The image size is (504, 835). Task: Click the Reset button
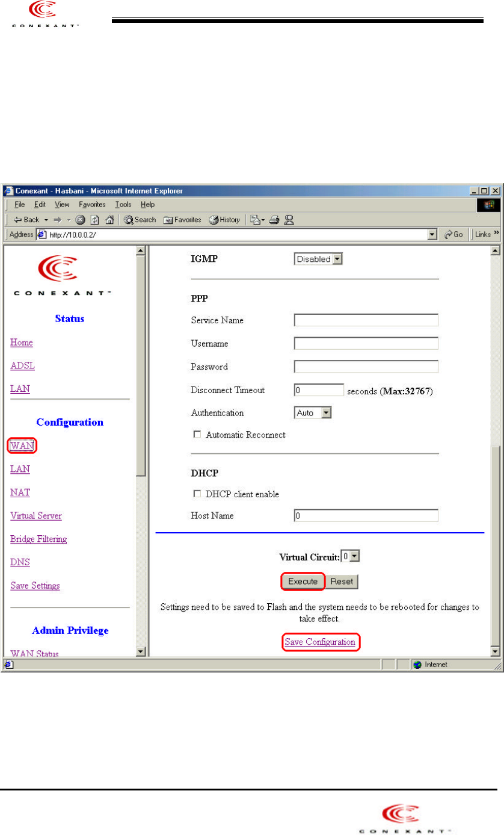342,582
